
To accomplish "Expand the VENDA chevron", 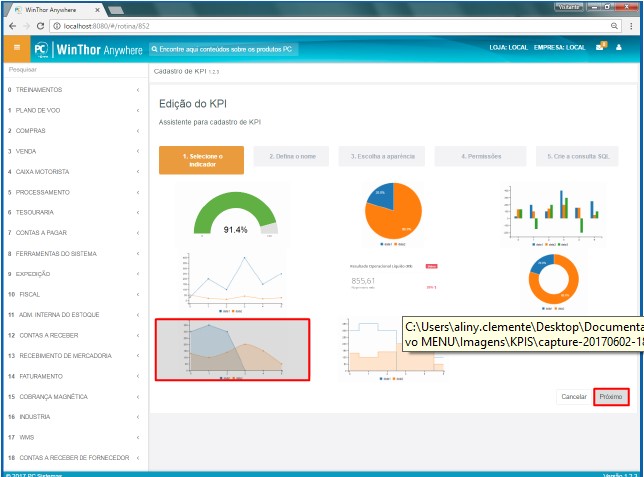I will [x=138, y=151].
